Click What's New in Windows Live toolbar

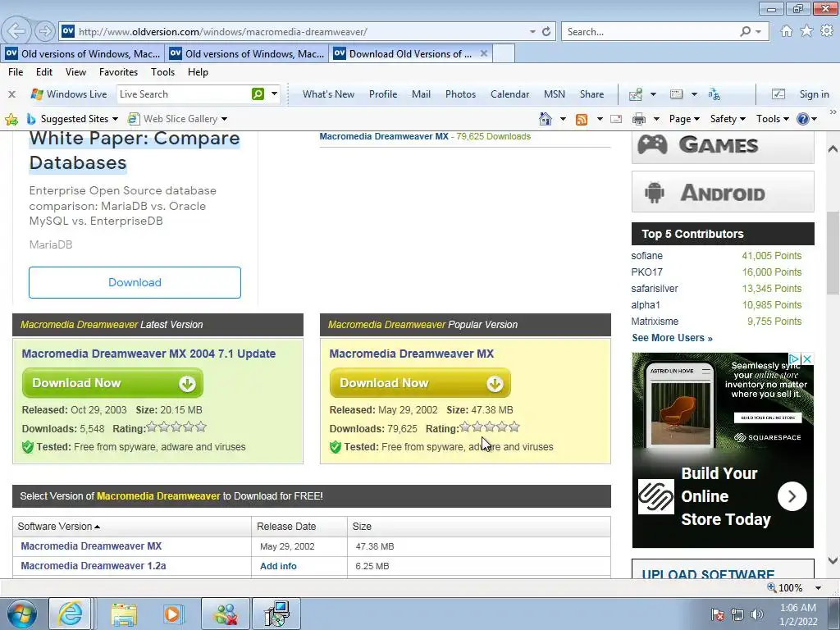pyautogui.click(x=328, y=94)
